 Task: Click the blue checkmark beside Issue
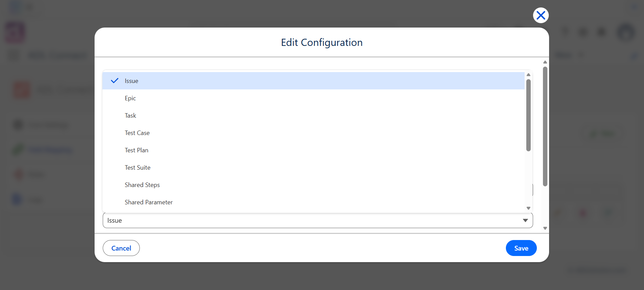click(x=115, y=81)
